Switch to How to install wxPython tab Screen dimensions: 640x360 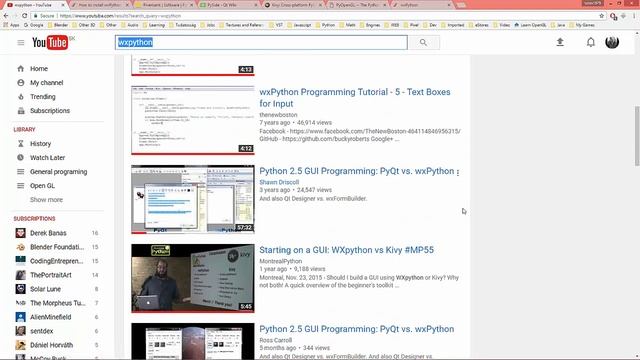99,5
